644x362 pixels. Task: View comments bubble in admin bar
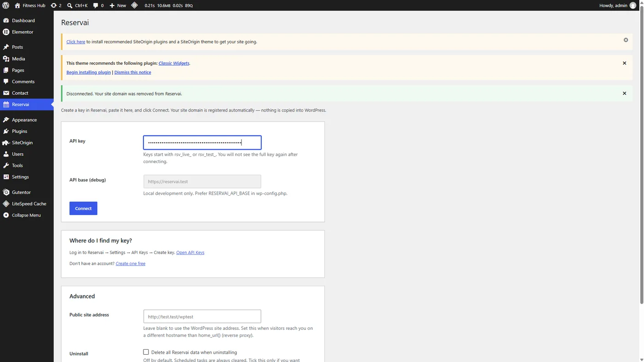98,6
